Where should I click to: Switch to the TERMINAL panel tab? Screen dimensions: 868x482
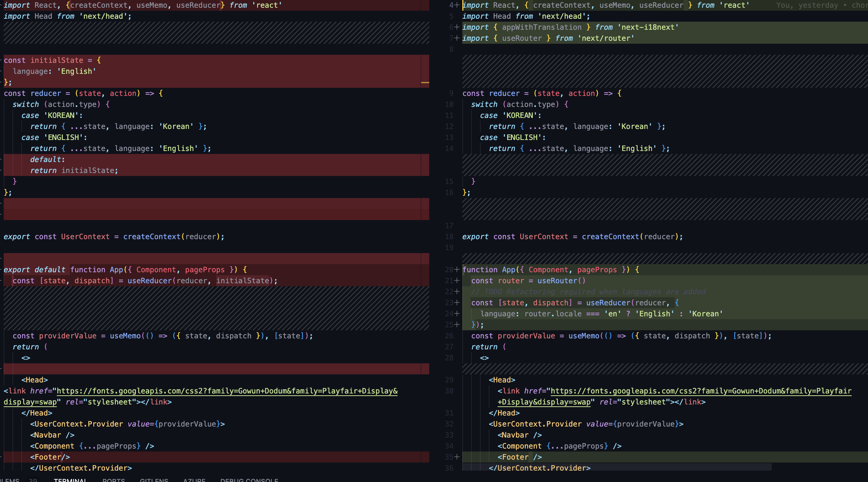(x=70, y=480)
